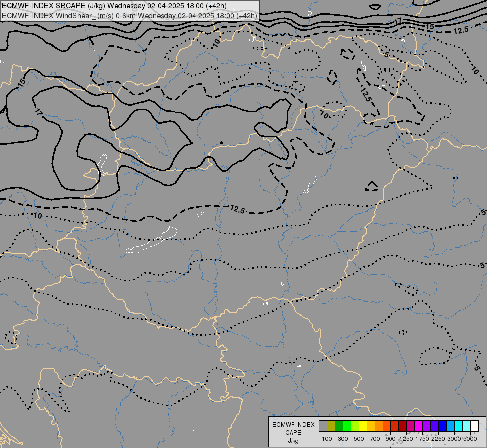Viewport: 487px width, 448px height.
Task: Click the olive swatch in the CAPE legend
Action: [x=331, y=426]
